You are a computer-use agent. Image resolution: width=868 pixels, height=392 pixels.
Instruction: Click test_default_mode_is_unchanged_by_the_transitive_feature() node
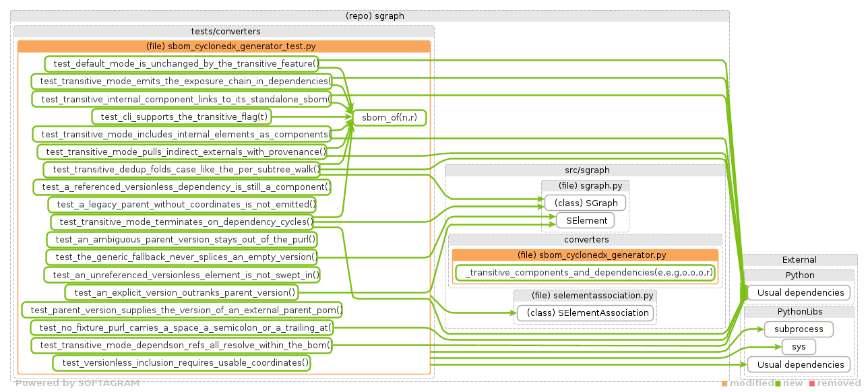point(182,64)
